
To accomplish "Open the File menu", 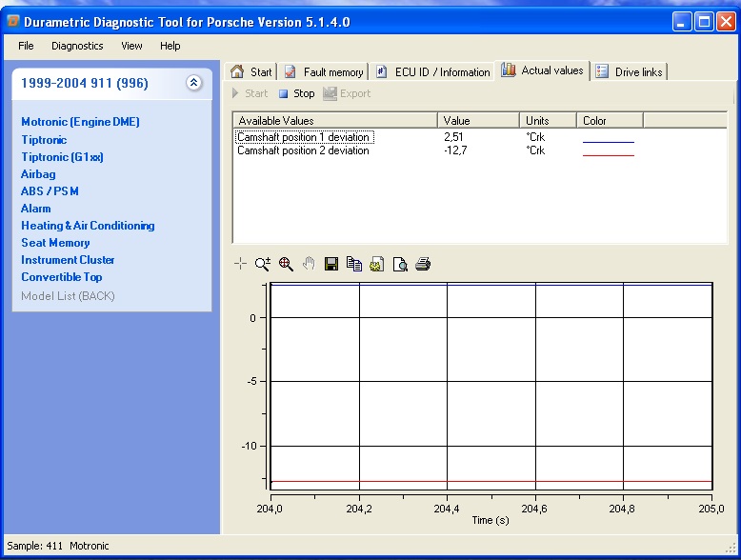I will coord(26,46).
